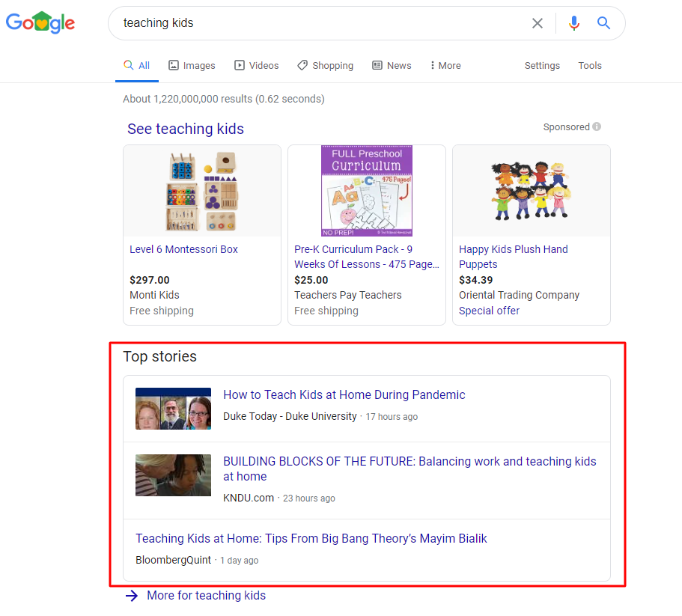The image size is (682, 616).
Task: Click the KNDU.com source label
Action: [249, 498]
